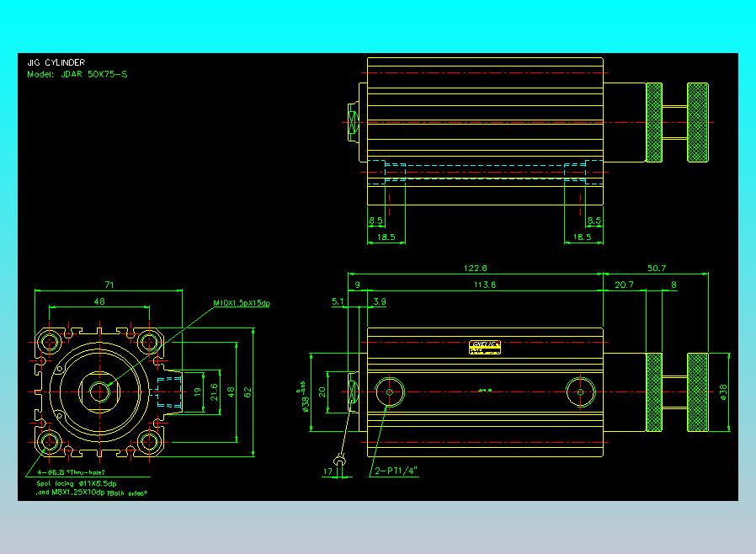This screenshot has height=554, width=756.
Task: Select the 2-PT1/4" port callout
Action: 396,471
